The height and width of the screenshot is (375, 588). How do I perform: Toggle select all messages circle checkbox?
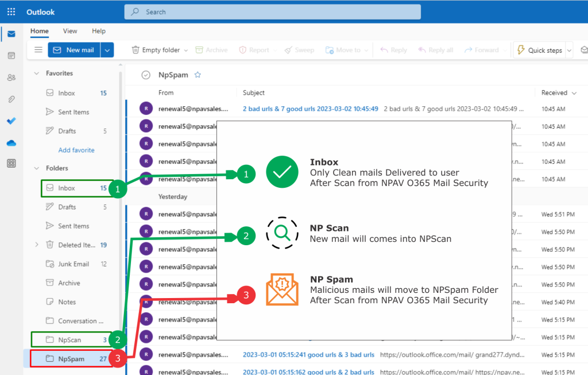[x=146, y=75]
